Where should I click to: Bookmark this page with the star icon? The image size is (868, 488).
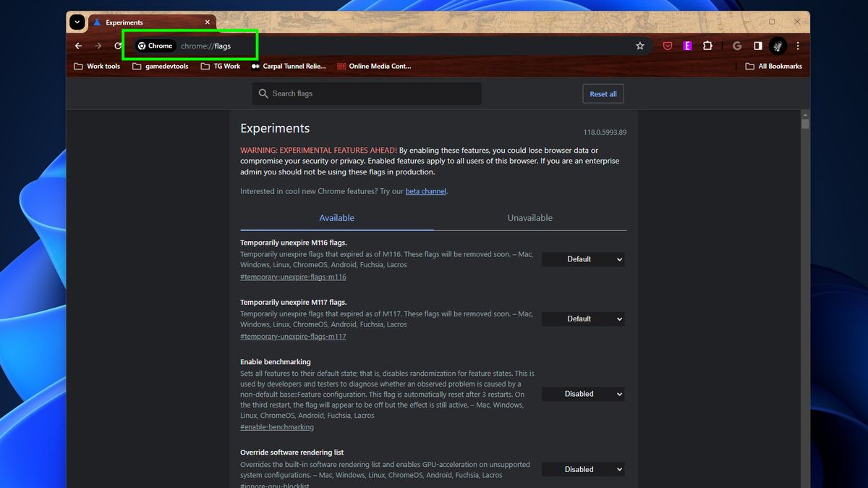(640, 46)
